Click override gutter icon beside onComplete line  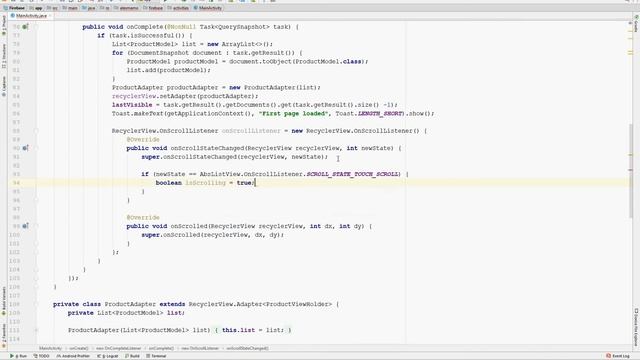25,27
